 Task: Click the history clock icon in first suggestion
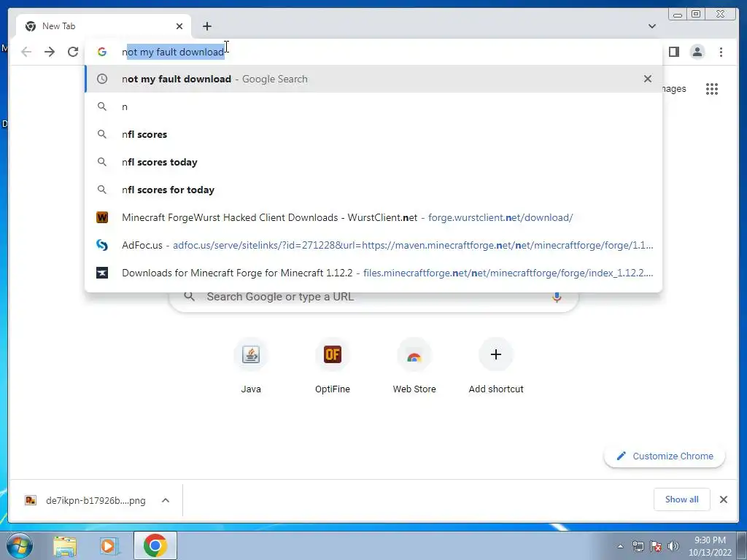coord(102,79)
